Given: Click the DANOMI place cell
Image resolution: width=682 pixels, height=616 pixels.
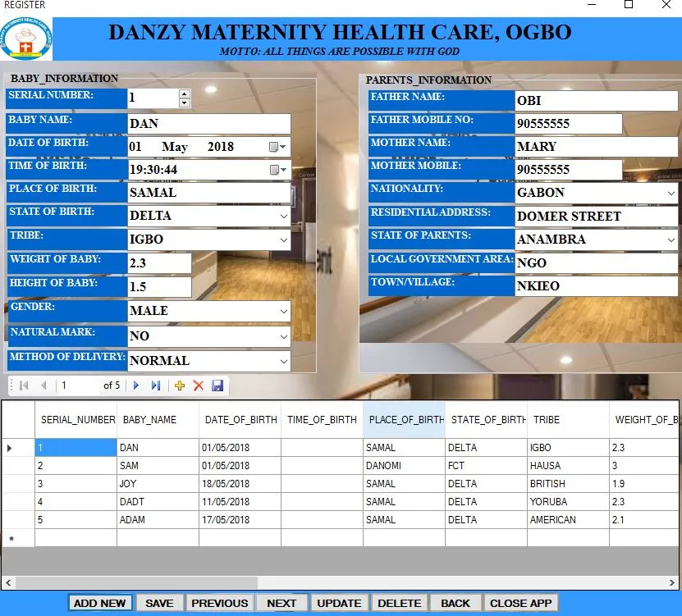Looking at the screenshot, I should [x=404, y=466].
